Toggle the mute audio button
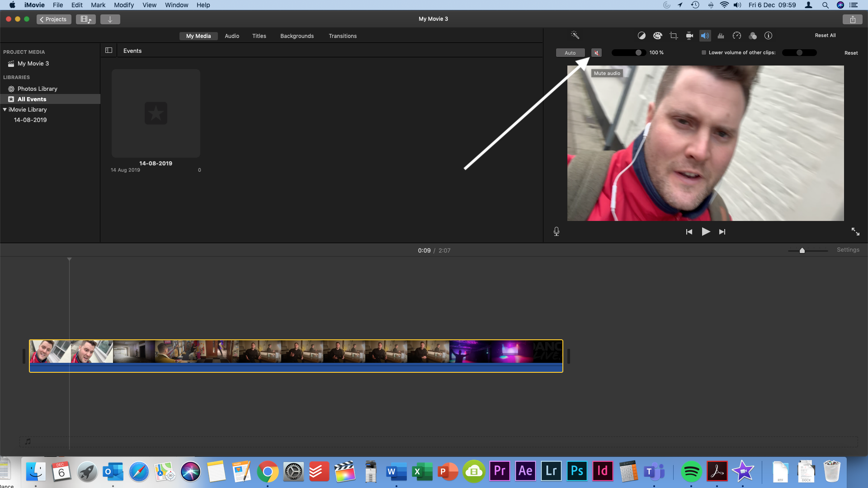Viewport: 868px width, 488px height. (x=597, y=53)
